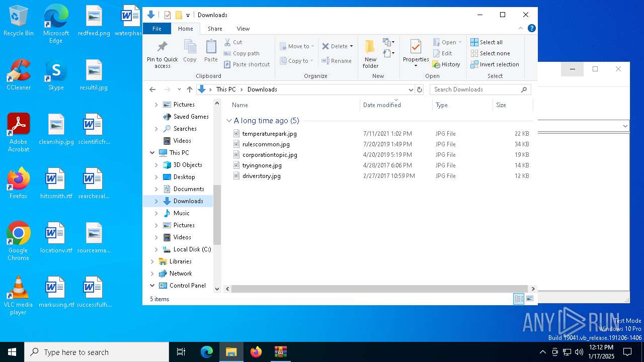The height and width of the screenshot is (362, 644).
Task: Open the Windows Start menu
Action: pyautogui.click(x=12, y=352)
